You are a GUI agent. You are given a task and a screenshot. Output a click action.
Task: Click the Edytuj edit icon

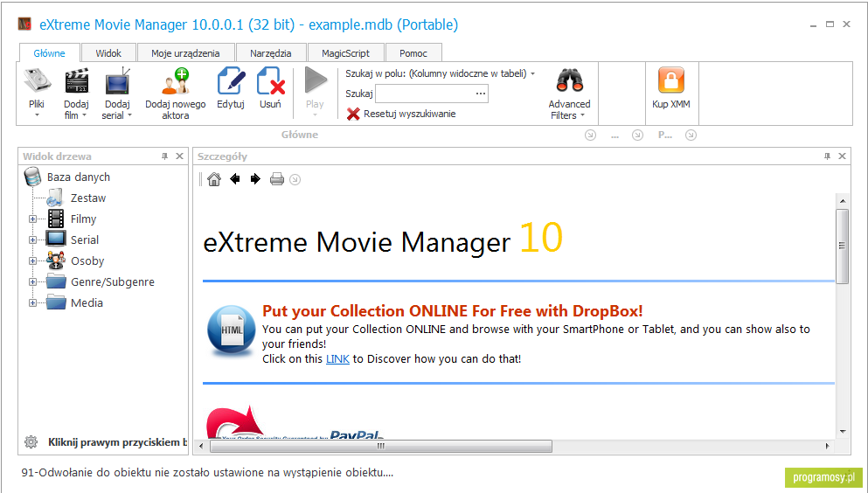point(231,80)
